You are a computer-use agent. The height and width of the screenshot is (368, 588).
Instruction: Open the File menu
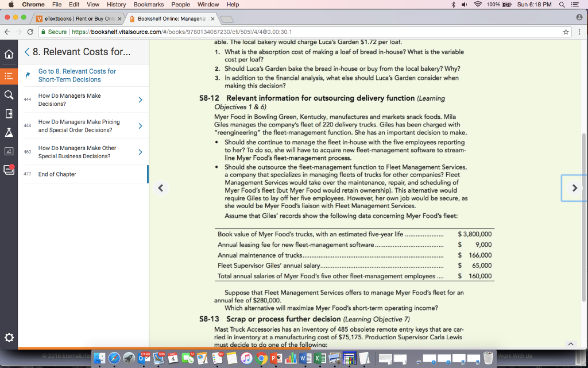point(57,5)
